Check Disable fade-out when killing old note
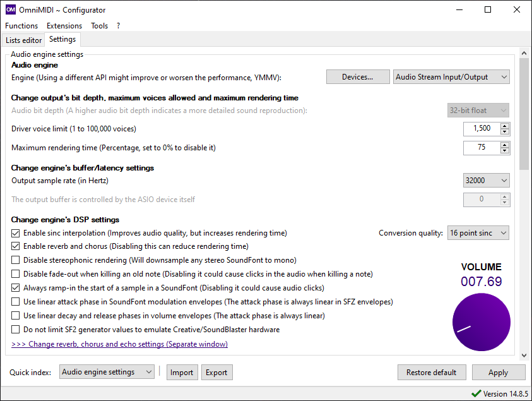Screen dimensions: 532x401 point(16,274)
